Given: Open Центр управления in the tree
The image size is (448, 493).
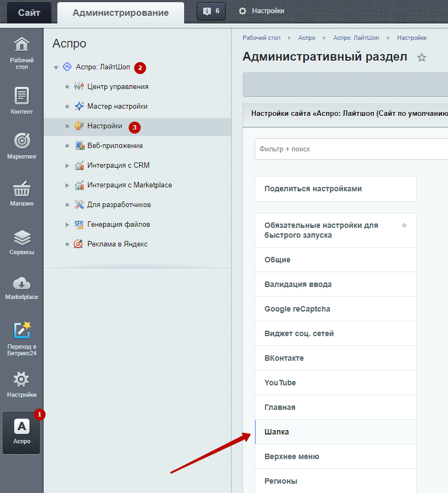Looking at the screenshot, I should [118, 86].
